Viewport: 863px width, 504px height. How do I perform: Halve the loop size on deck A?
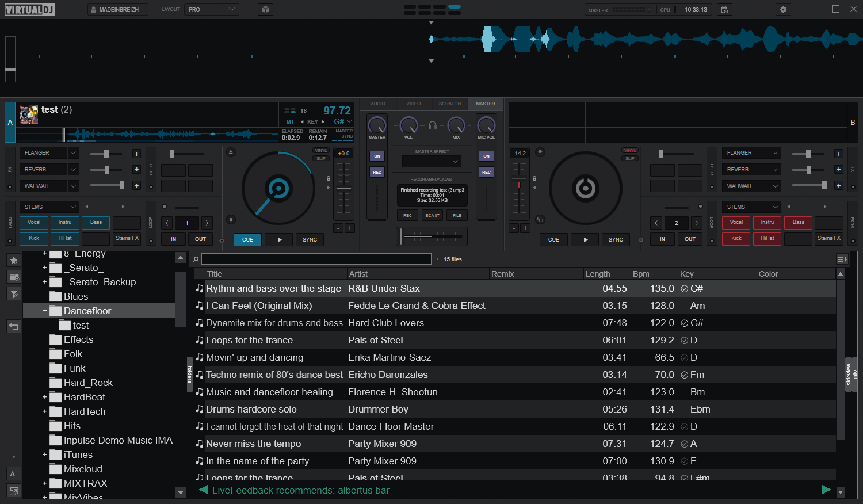pos(167,223)
